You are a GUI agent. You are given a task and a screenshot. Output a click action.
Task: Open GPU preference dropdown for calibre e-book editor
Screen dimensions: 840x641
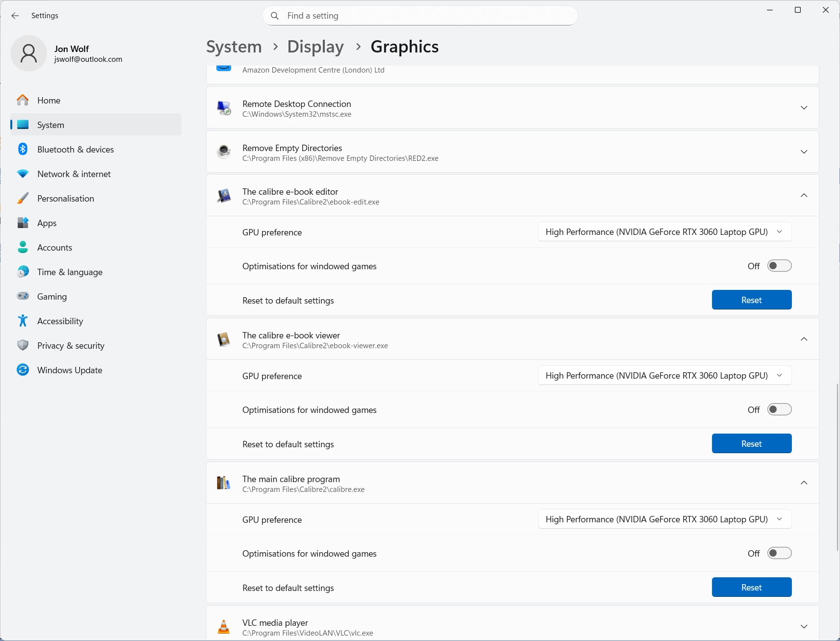pyautogui.click(x=664, y=232)
